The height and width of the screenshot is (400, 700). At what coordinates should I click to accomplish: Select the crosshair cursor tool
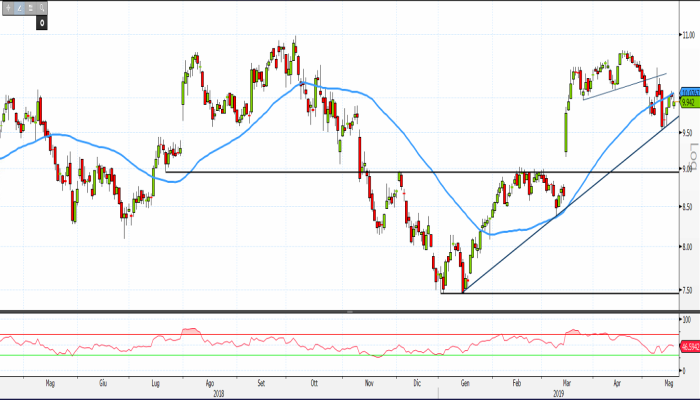6,7
